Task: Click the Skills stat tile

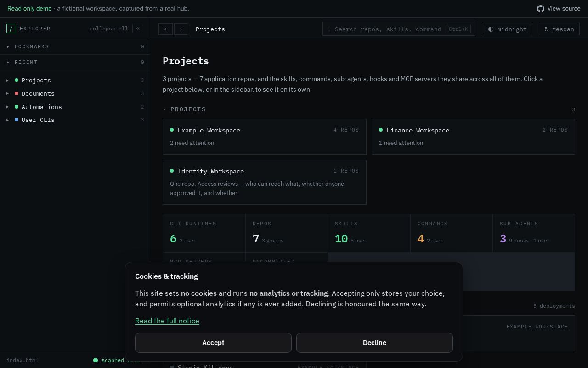Action: tap(369, 233)
